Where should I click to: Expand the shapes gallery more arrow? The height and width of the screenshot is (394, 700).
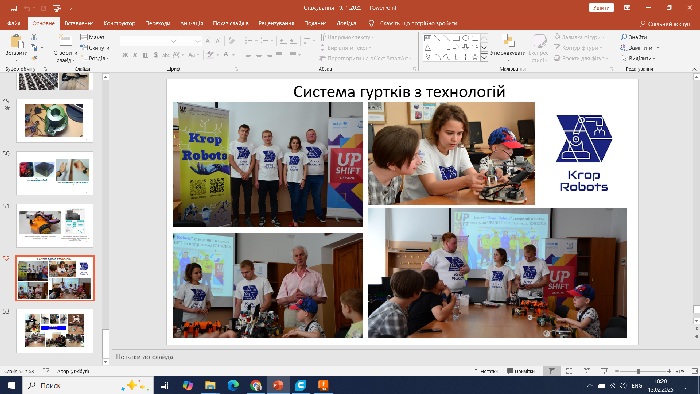[484, 58]
